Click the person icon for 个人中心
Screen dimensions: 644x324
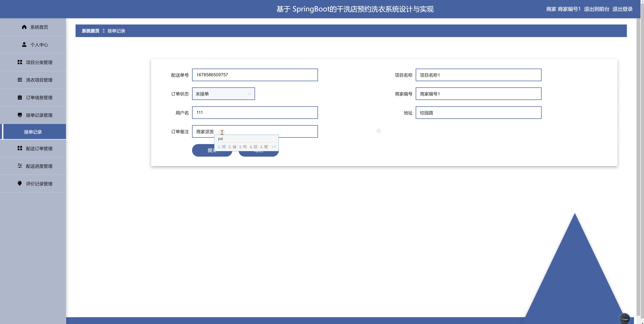[x=24, y=44]
